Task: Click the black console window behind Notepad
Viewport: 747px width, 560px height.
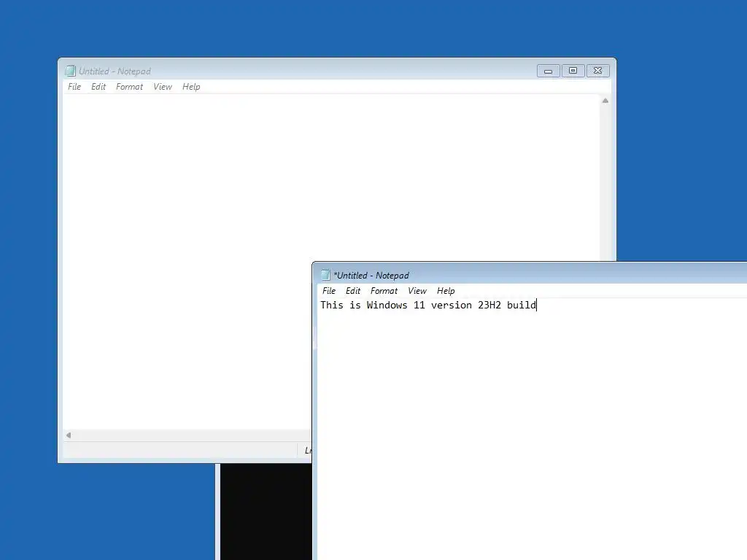Action: click(x=266, y=511)
